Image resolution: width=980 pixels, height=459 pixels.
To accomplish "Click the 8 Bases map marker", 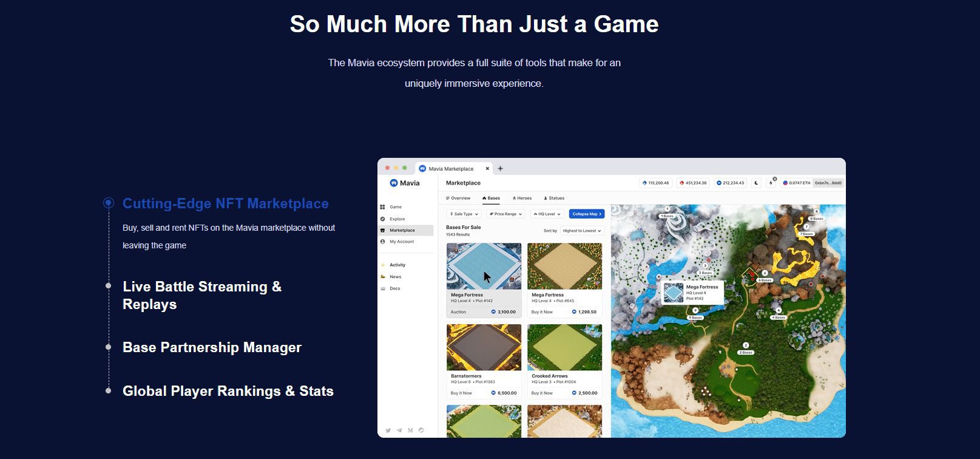I will point(816,219).
